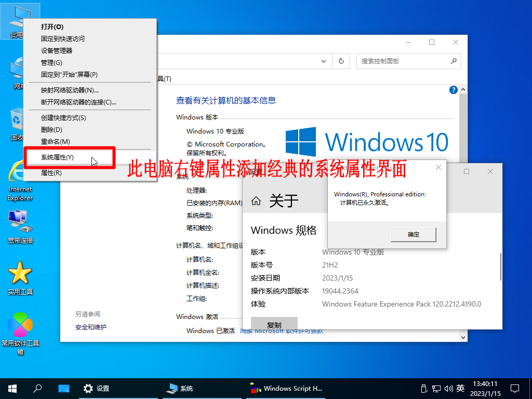Click the Windows Start button

click(12, 389)
